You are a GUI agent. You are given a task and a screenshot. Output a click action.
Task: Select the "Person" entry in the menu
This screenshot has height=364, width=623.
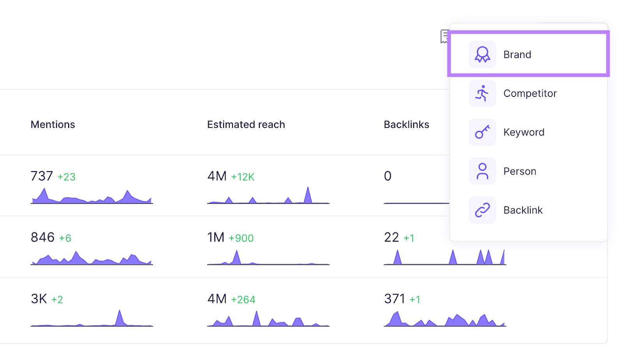[520, 171]
